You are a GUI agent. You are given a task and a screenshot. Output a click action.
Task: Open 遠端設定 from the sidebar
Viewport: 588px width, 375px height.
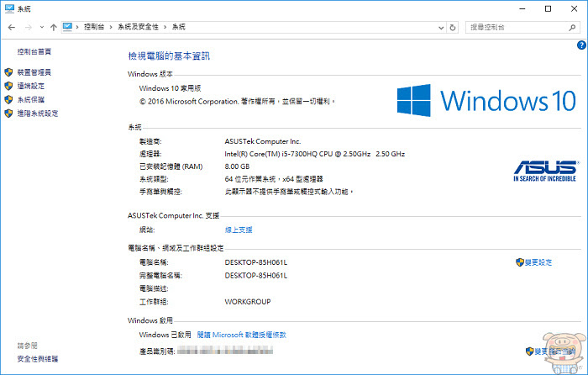tap(31, 86)
